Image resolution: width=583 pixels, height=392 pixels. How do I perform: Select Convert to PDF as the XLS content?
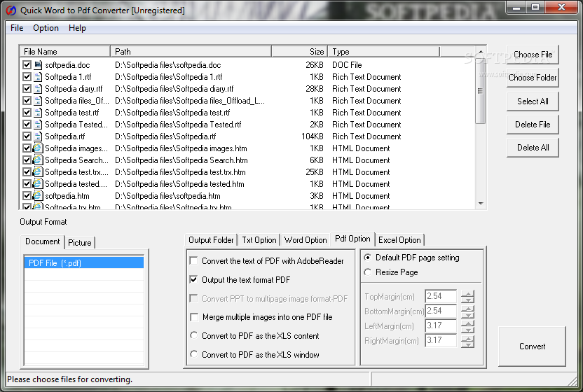point(193,335)
